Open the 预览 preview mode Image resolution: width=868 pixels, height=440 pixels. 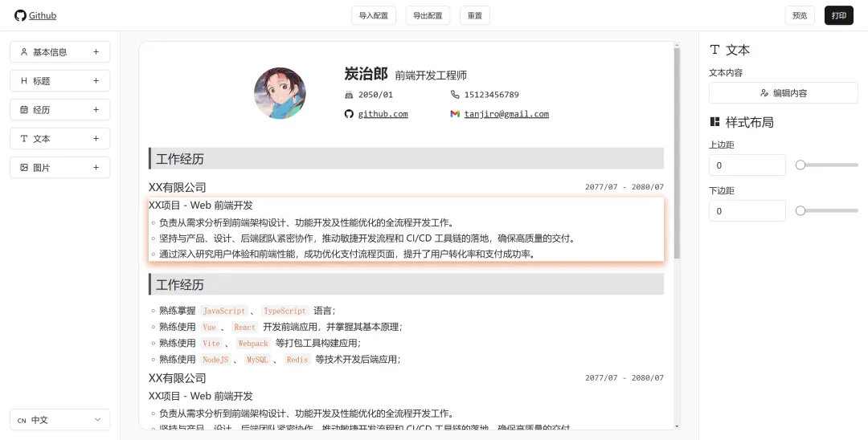coord(800,15)
